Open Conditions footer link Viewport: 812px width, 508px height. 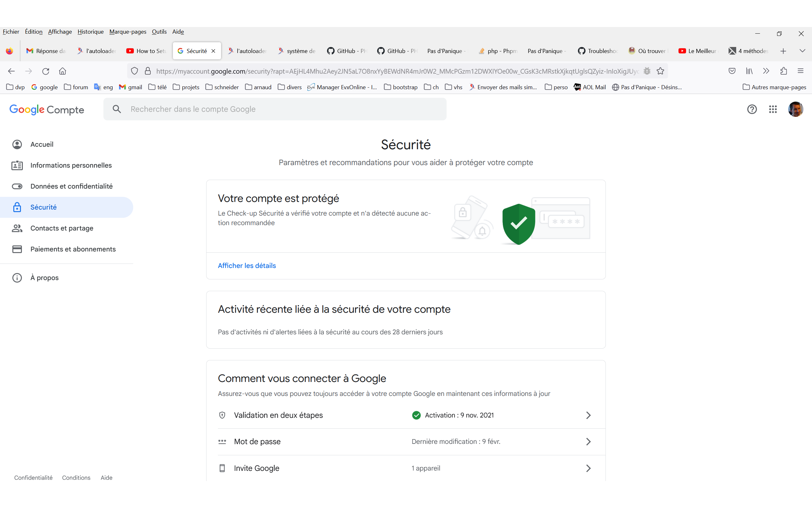(x=76, y=478)
